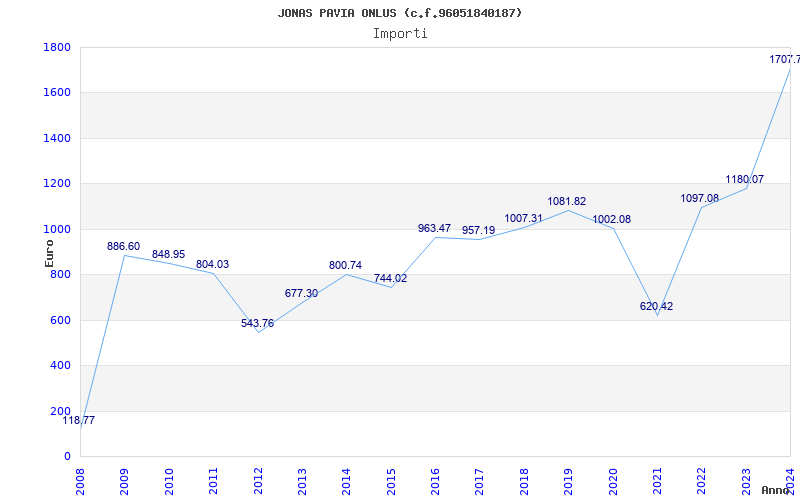Click the Importi subtitle text
Screen dimensions: 800x500
click(400, 33)
